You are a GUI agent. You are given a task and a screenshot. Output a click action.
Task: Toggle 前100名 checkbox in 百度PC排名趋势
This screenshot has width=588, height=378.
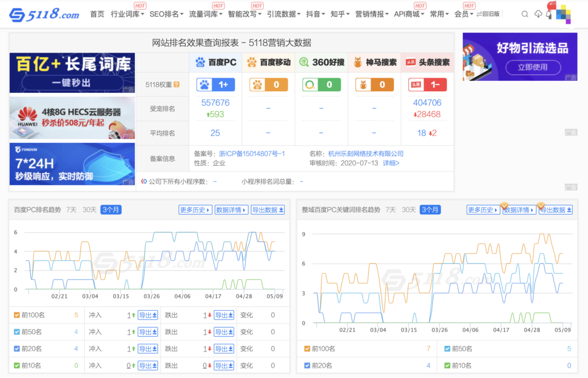point(17,315)
